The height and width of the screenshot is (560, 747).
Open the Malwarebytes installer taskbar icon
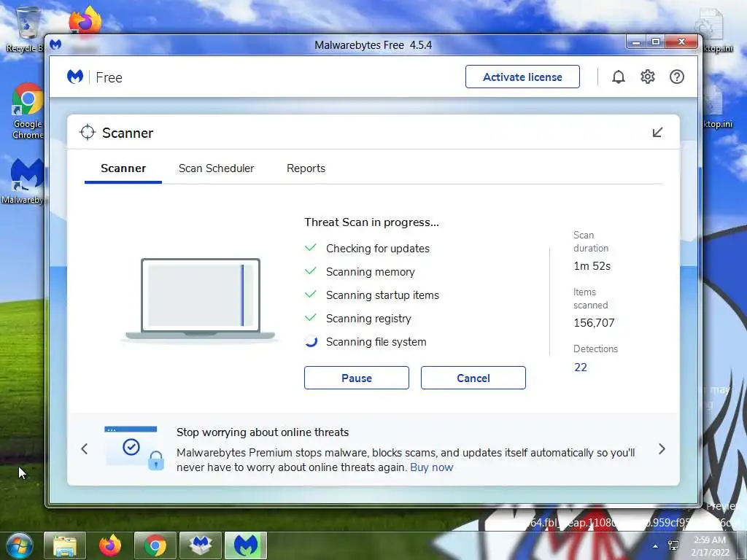201,545
